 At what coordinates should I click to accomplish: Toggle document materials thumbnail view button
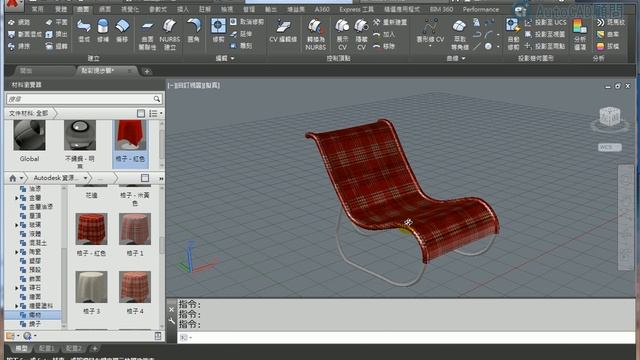click(141, 113)
